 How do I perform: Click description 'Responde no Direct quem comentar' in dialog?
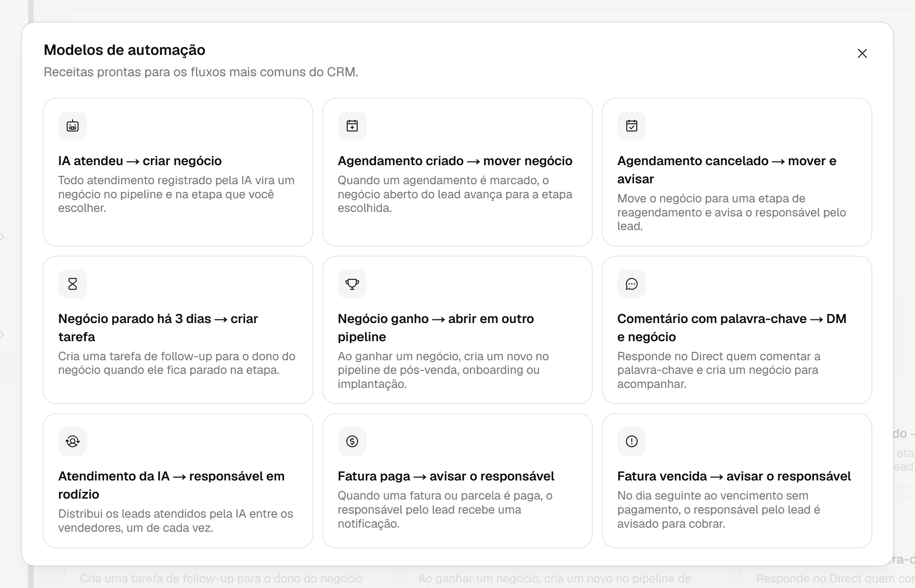[x=719, y=370]
